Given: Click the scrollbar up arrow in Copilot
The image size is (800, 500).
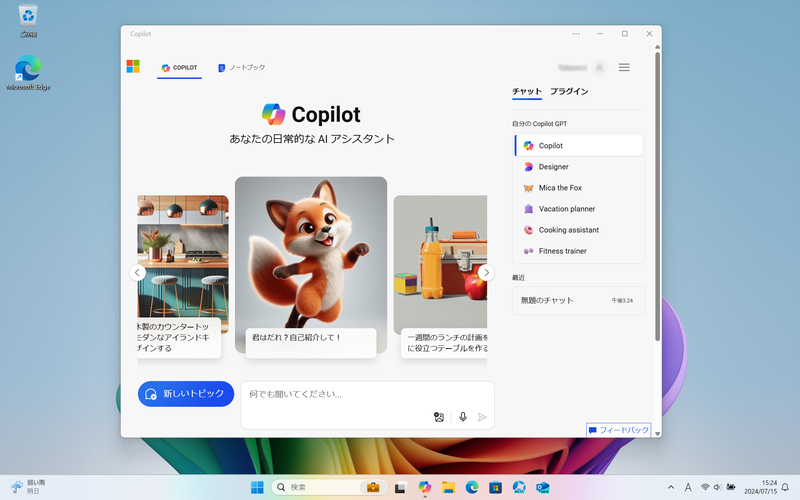Looking at the screenshot, I should [x=657, y=47].
